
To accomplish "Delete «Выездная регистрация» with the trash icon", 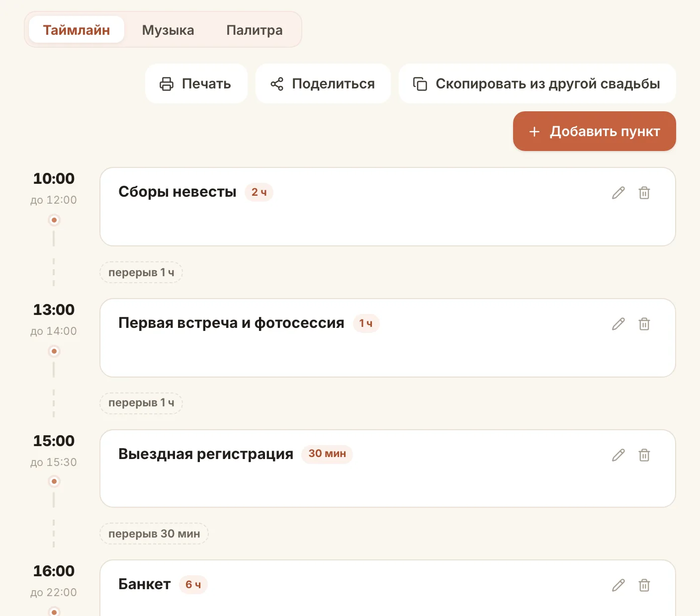I will 644,455.
